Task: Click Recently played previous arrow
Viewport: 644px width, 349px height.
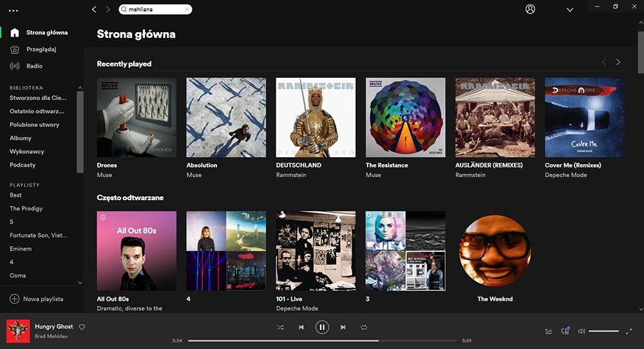Action: click(x=604, y=62)
